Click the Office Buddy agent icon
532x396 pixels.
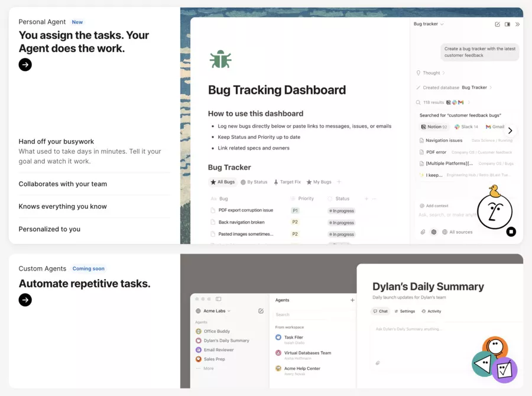(199, 331)
